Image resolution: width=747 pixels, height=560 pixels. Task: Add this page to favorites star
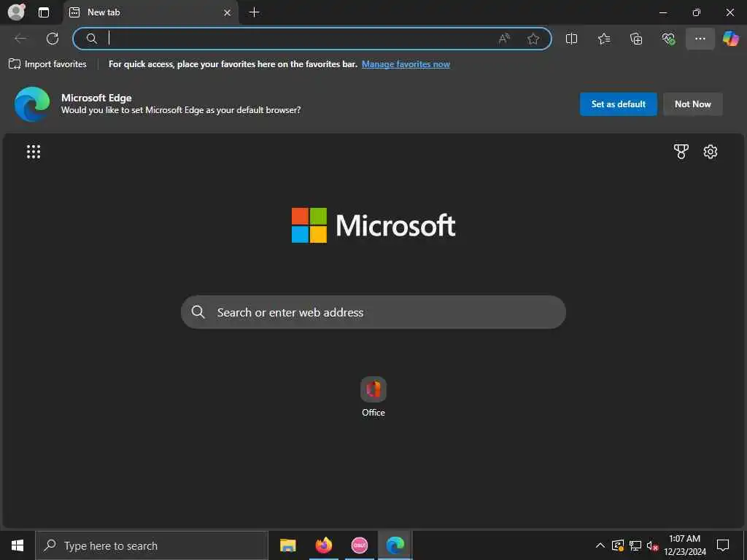tap(533, 39)
